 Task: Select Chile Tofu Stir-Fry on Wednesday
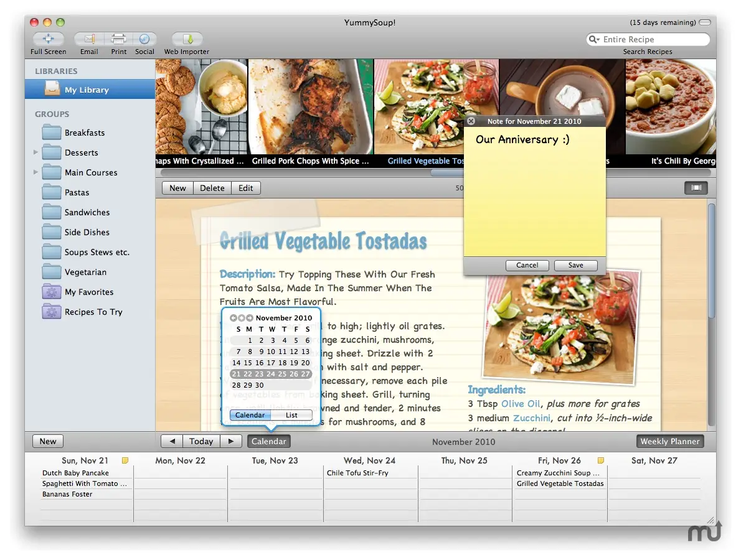pyautogui.click(x=358, y=473)
